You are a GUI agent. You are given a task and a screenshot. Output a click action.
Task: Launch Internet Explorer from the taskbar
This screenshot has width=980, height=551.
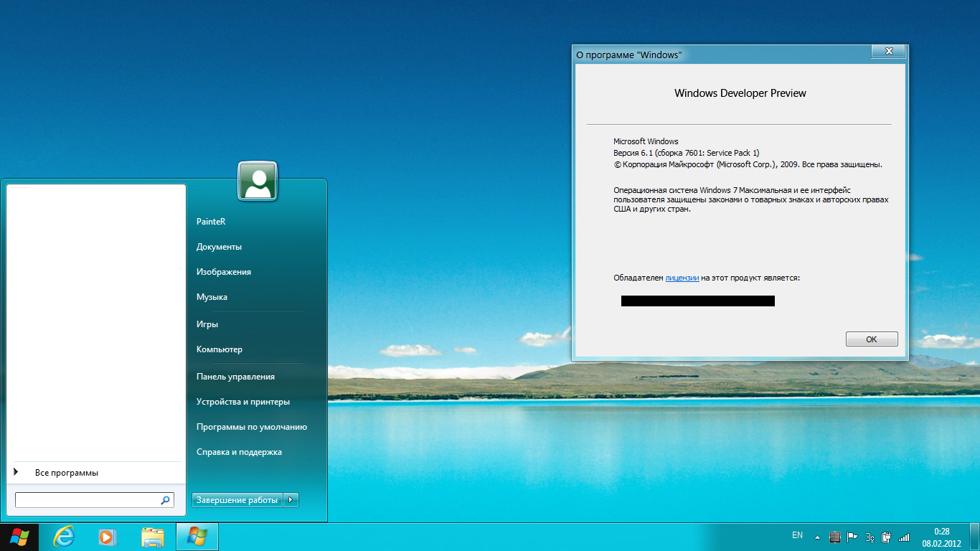(x=64, y=537)
